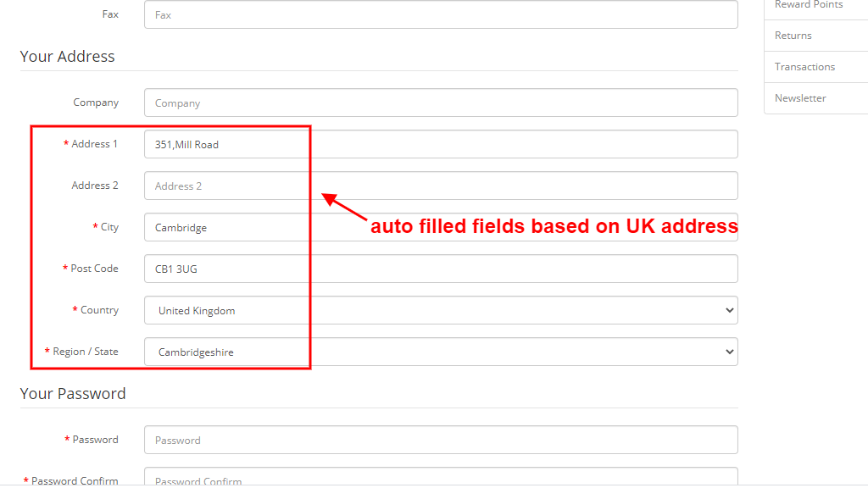Open the Newsletter settings
Viewport: 868px width, 488px height.
pyautogui.click(x=800, y=97)
